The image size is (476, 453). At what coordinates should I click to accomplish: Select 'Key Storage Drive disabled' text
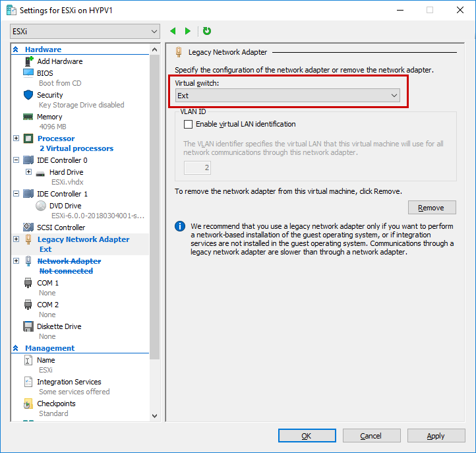pyautogui.click(x=81, y=105)
